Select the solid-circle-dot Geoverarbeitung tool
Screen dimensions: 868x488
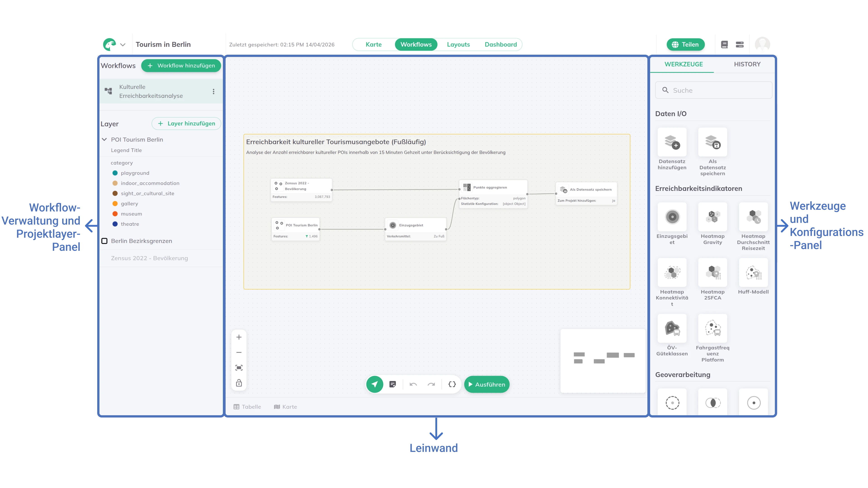[753, 402]
